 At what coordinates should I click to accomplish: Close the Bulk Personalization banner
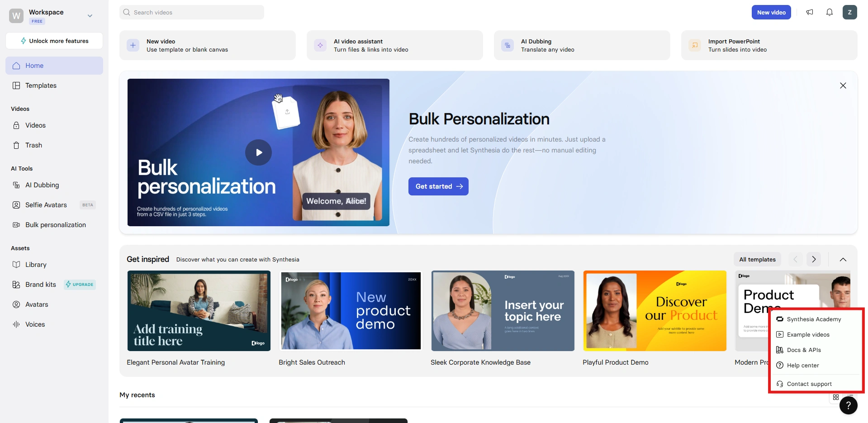click(x=843, y=86)
